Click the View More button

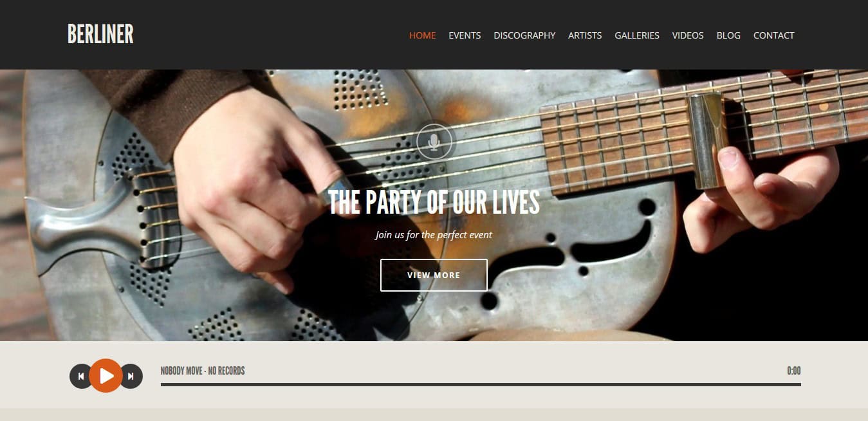point(434,275)
